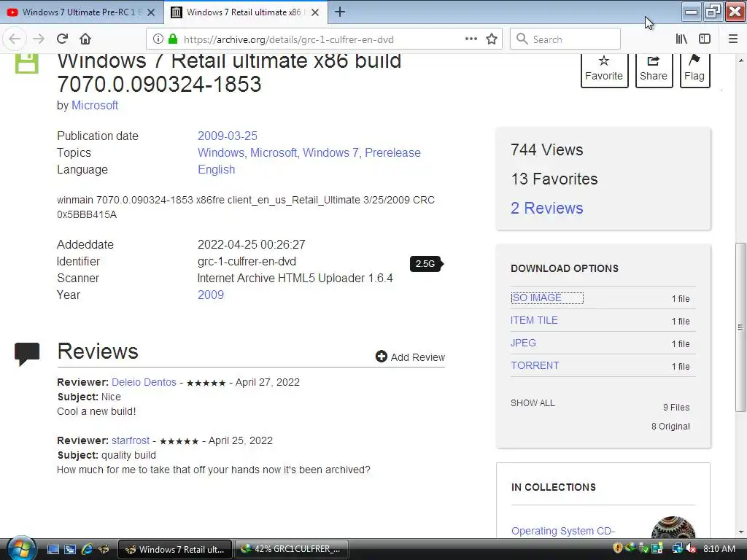Click the security shield tray icon
The height and width of the screenshot is (560, 747).
click(x=618, y=548)
